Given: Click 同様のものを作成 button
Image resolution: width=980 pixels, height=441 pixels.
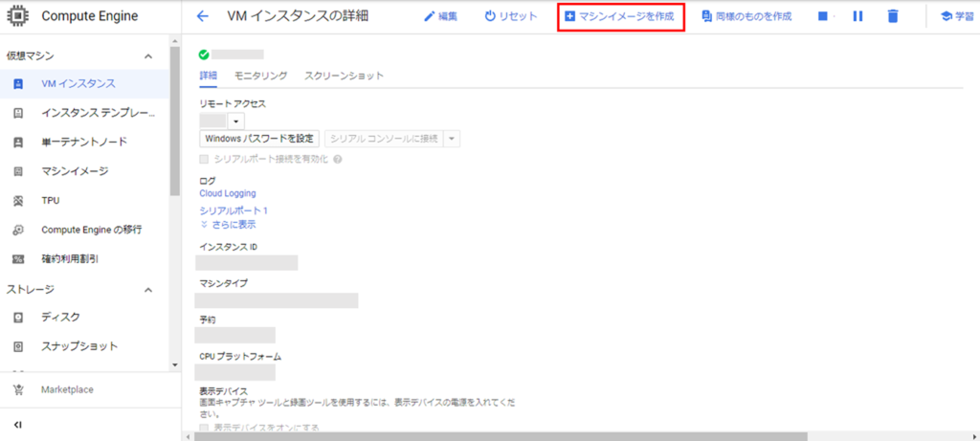Looking at the screenshot, I should click(746, 16).
